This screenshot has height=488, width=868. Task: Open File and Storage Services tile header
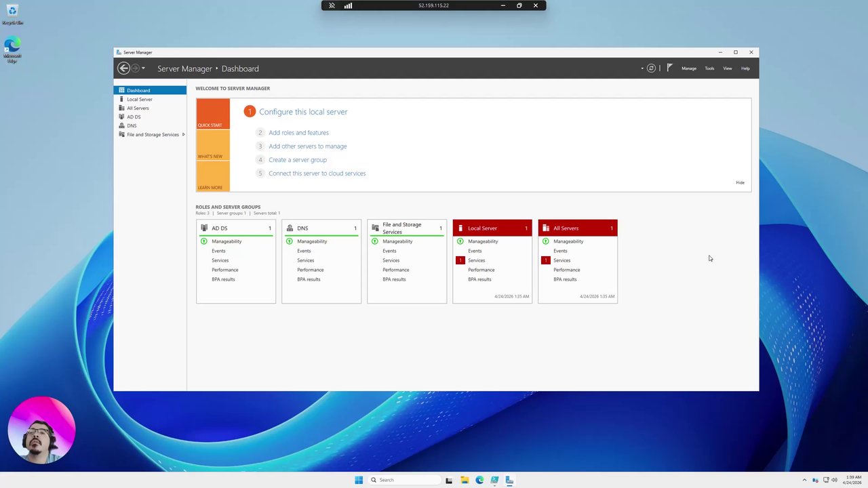(407, 228)
